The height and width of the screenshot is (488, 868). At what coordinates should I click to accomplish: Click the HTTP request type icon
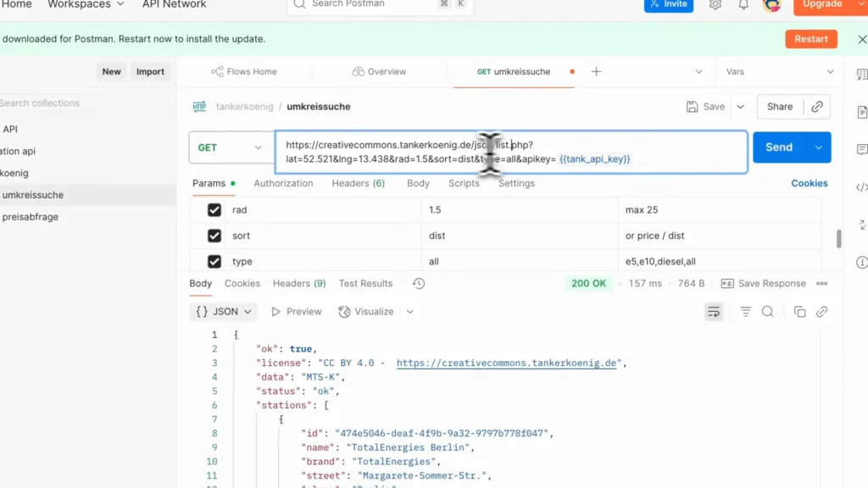click(x=199, y=107)
